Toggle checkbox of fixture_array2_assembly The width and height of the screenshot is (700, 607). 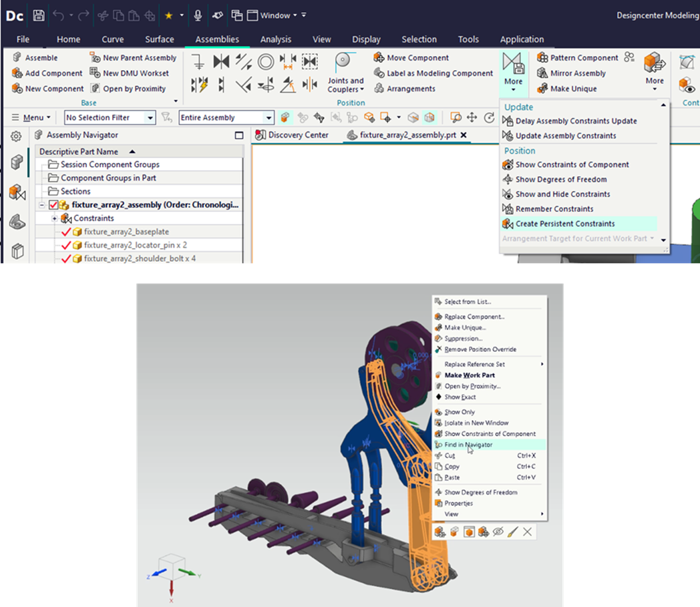click(x=53, y=205)
